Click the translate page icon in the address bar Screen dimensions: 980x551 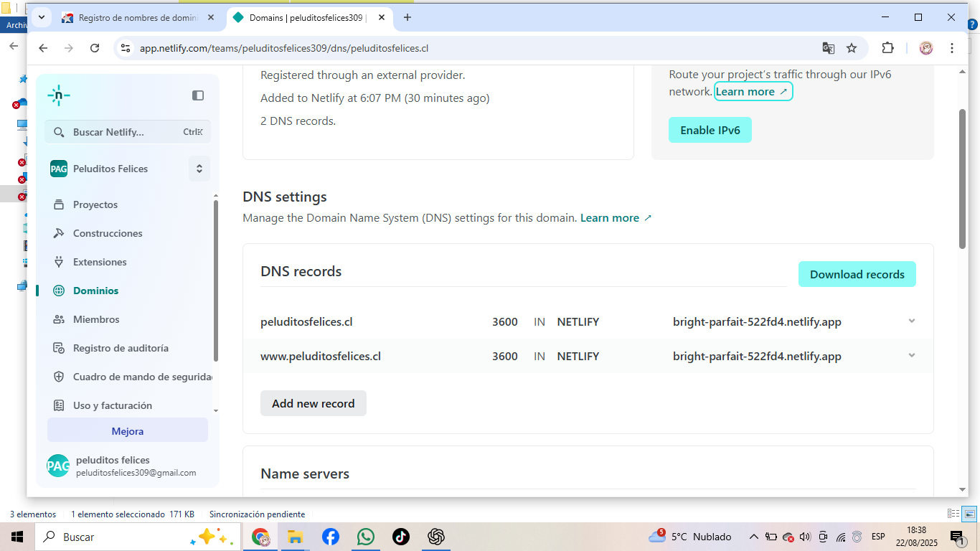[x=829, y=48]
